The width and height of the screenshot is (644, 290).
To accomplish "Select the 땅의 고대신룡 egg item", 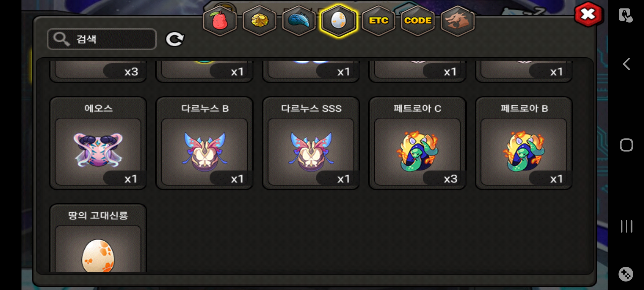I will tap(98, 238).
